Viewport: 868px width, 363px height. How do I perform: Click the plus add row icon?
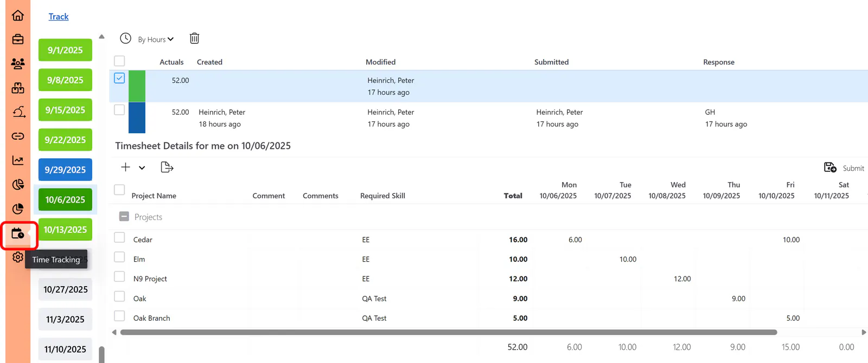click(x=125, y=167)
